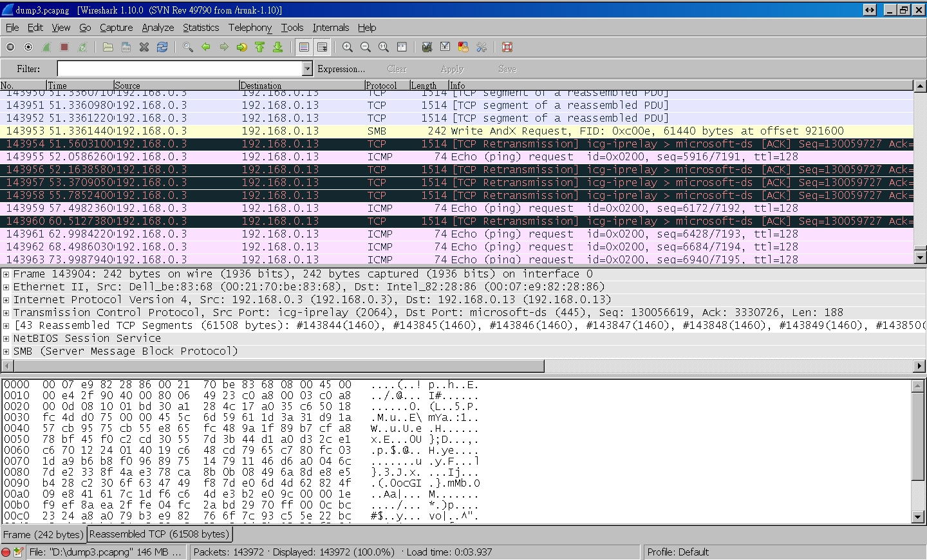
Task: Open the File menu
Action: [12, 28]
